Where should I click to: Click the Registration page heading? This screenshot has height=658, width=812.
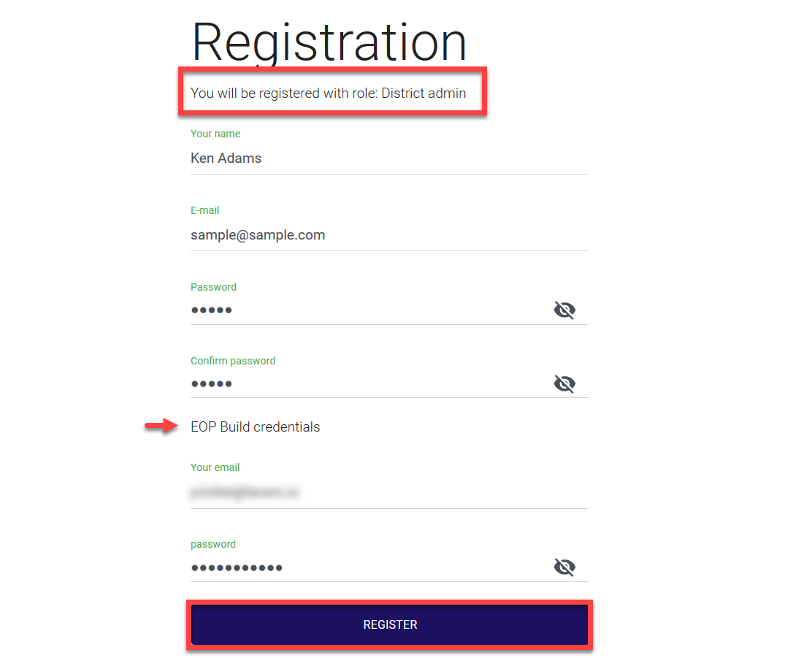click(x=329, y=42)
